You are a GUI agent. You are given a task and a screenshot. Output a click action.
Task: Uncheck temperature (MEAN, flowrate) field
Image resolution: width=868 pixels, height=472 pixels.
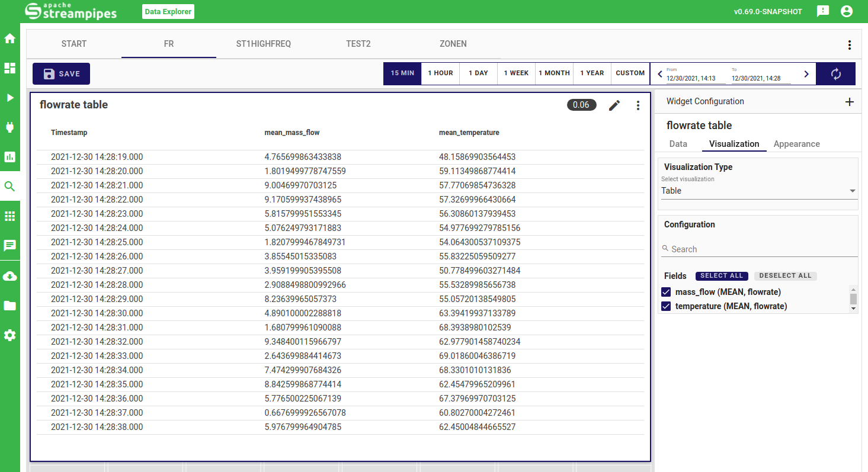click(x=666, y=306)
